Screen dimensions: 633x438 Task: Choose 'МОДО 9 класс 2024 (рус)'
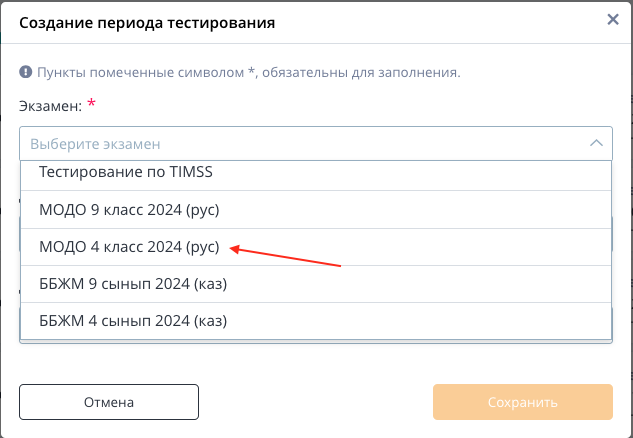click(x=316, y=210)
